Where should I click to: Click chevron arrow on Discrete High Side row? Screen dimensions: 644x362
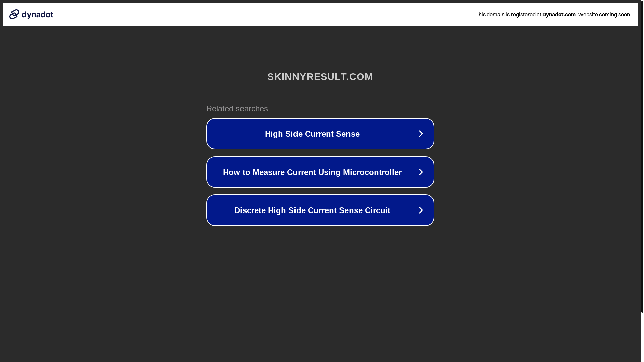pos(421,210)
